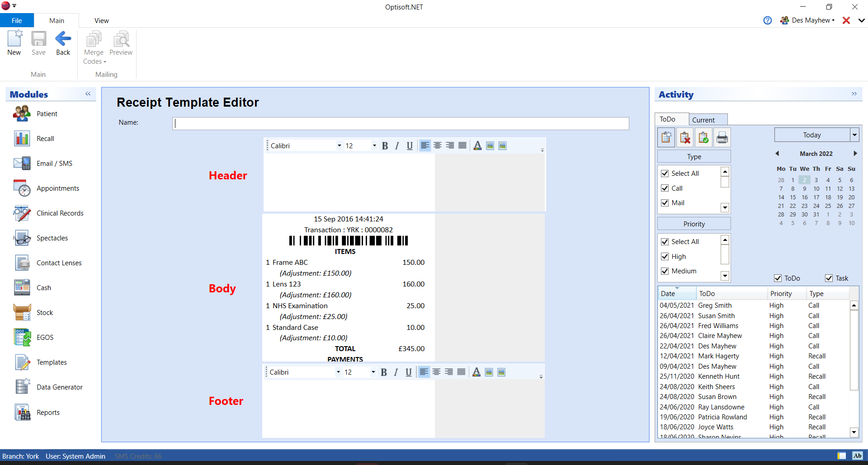
Task: Click the Priority filter header button
Action: 694,224
